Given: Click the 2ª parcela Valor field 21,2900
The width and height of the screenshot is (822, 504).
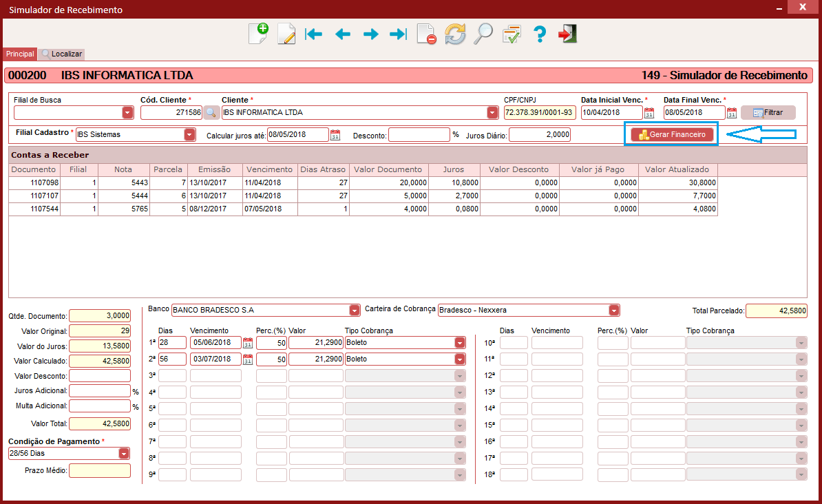Looking at the screenshot, I should click(x=315, y=360).
